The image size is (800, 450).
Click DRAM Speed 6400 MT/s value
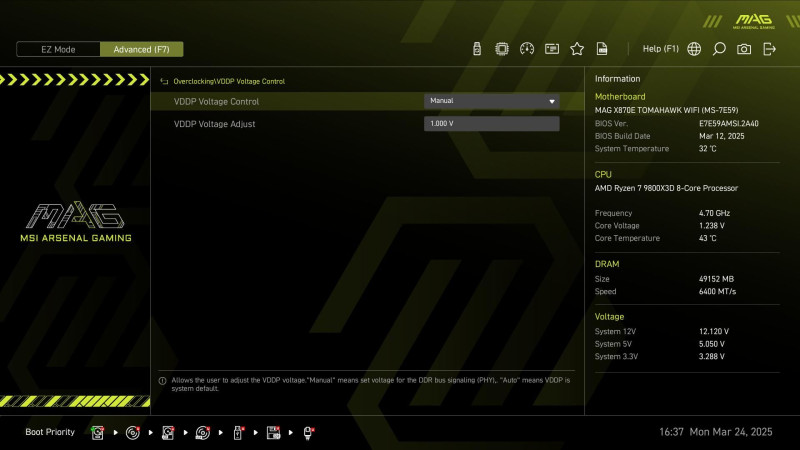pyautogui.click(x=717, y=292)
